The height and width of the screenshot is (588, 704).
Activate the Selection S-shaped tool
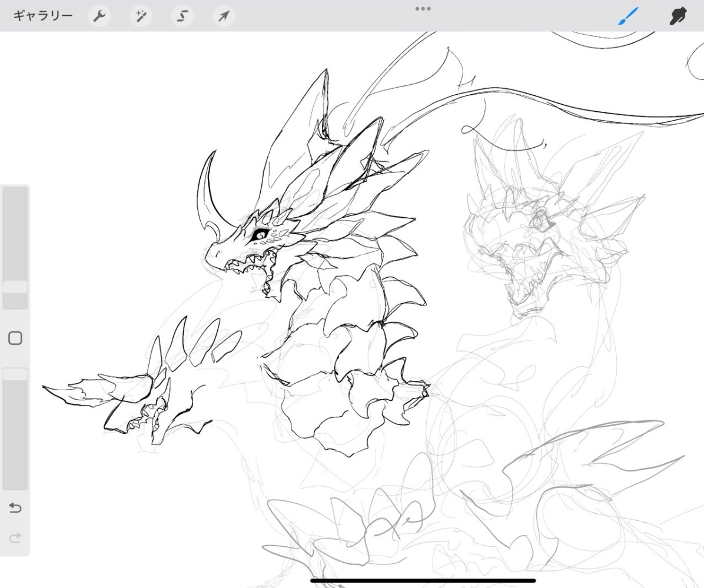pyautogui.click(x=182, y=16)
